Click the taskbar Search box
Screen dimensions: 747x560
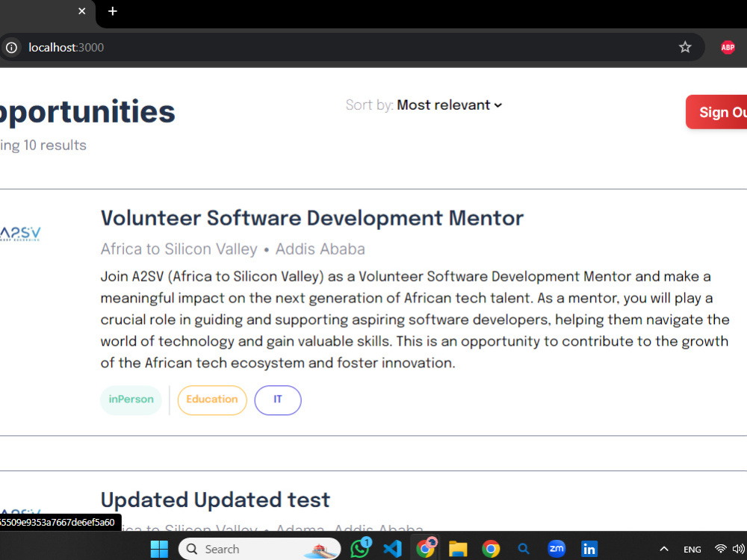pyautogui.click(x=260, y=549)
